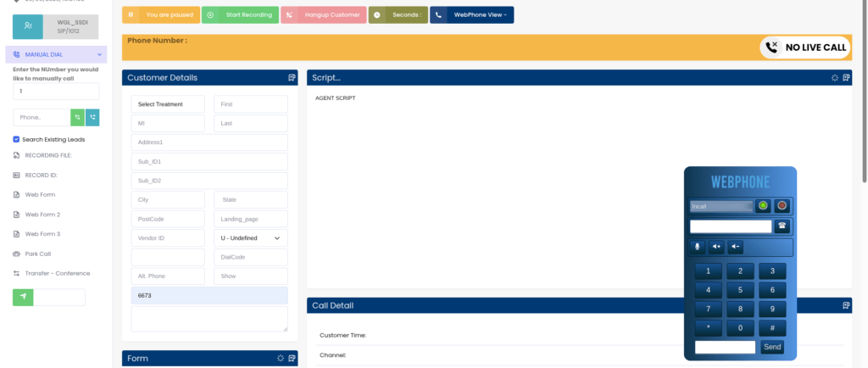868x368 pixels.
Task: Click the field containing 6673
Action: point(209,296)
